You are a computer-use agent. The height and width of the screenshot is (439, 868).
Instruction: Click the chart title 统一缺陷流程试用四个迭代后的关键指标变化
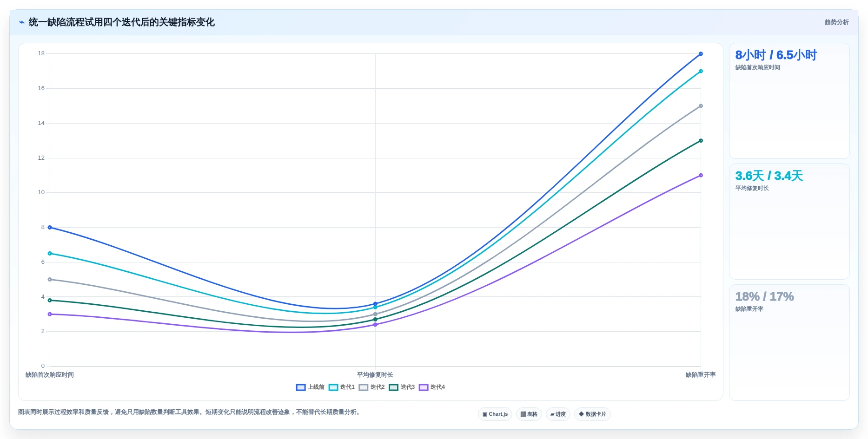[122, 22]
